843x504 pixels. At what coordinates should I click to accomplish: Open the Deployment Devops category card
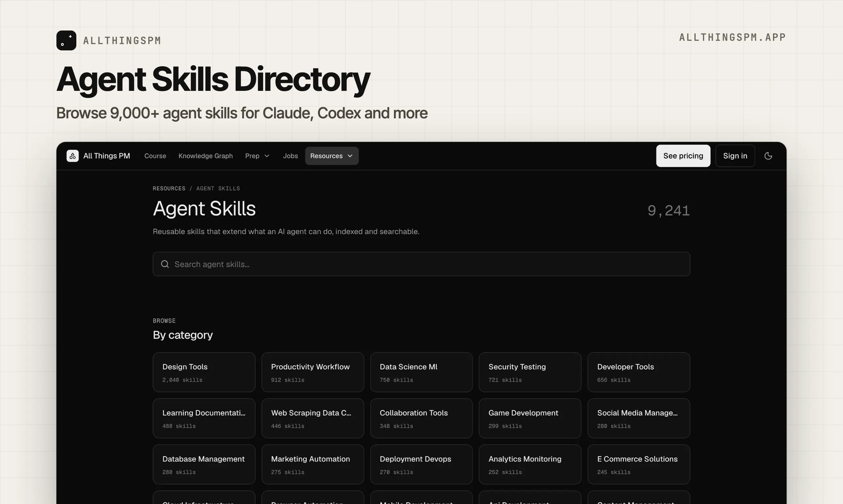421,465
